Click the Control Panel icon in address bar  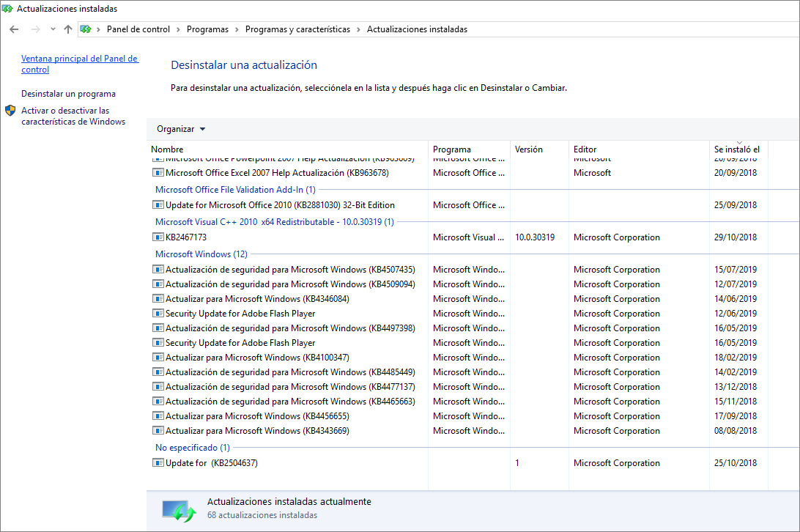[86, 29]
